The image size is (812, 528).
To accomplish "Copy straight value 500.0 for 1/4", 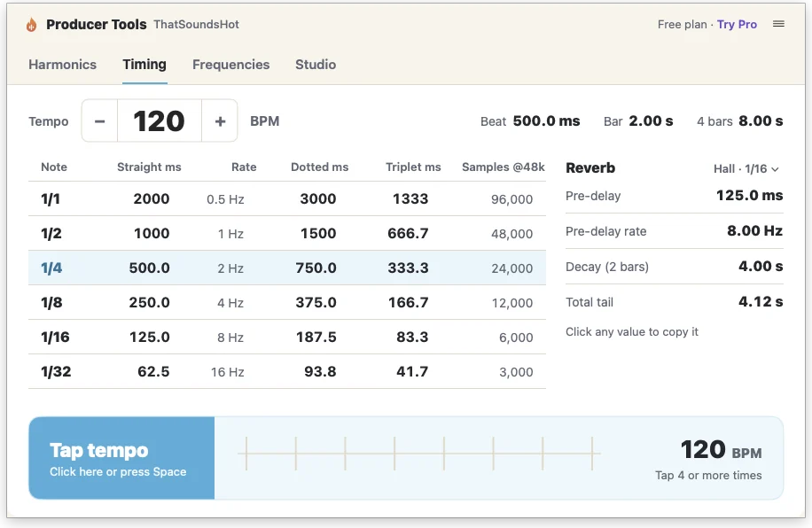I will click(149, 268).
